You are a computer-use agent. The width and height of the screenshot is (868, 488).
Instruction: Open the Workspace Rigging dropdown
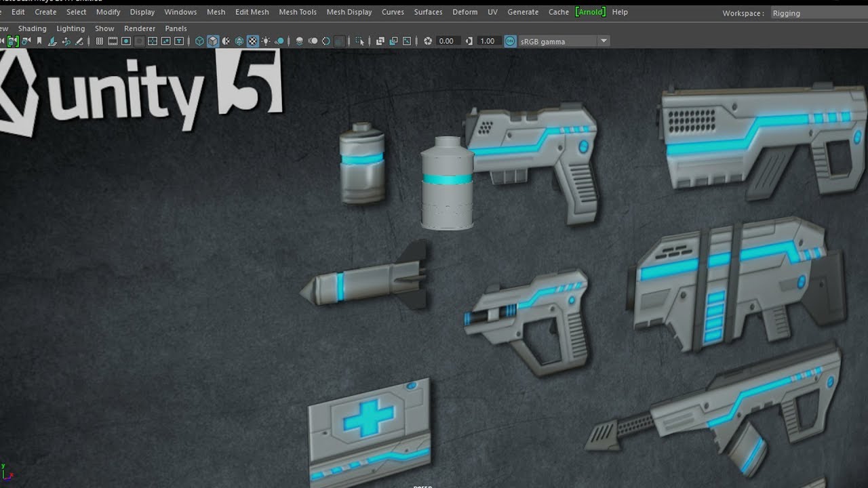(818, 13)
